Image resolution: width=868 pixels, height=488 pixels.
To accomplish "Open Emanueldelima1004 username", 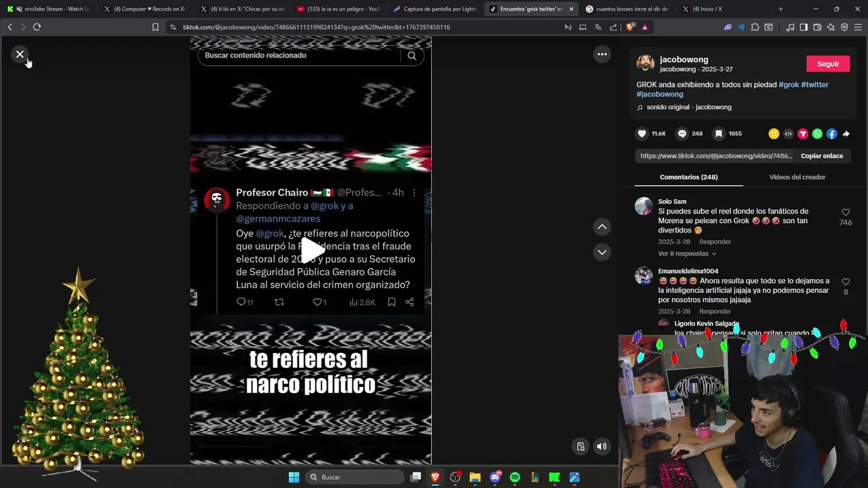I will point(688,271).
